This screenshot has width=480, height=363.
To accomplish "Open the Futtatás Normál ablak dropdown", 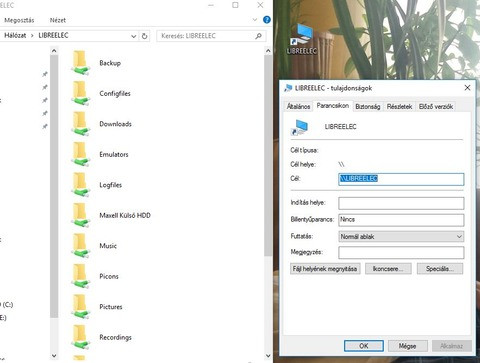I will tap(401, 236).
